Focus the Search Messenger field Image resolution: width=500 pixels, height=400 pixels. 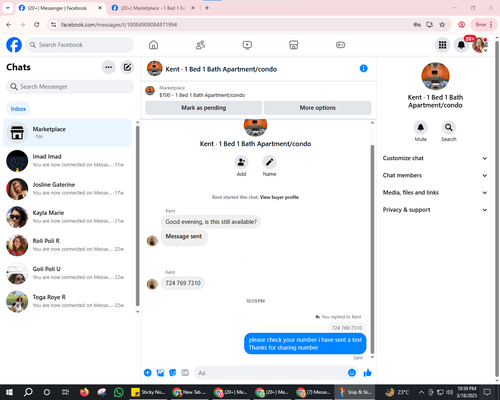[x=70, y=87]
